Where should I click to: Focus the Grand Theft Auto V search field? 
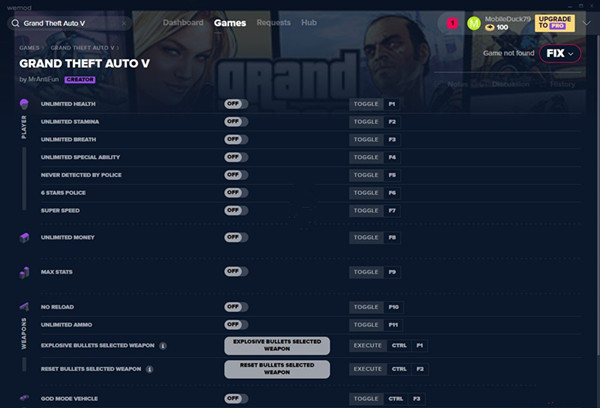tap(70, 23)
